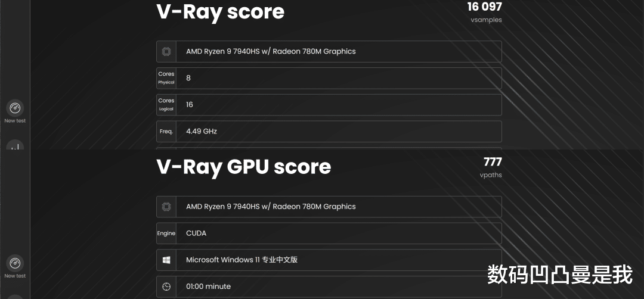Screen dimensions: 644x299
Task: Select Microsoft Windows 11 operating system row
Action: tap(329, 260)
